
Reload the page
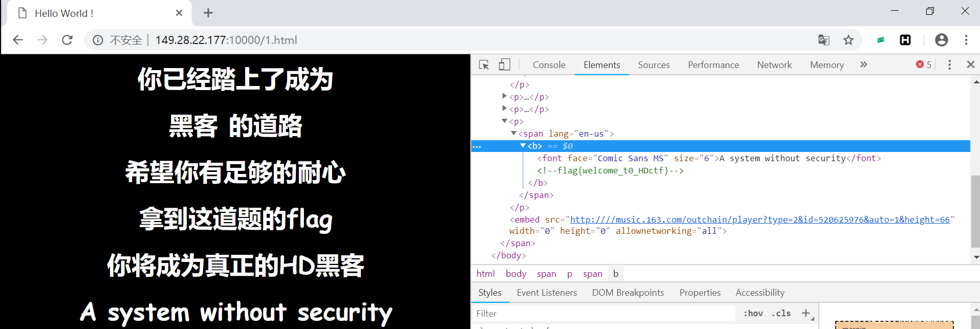67,40
